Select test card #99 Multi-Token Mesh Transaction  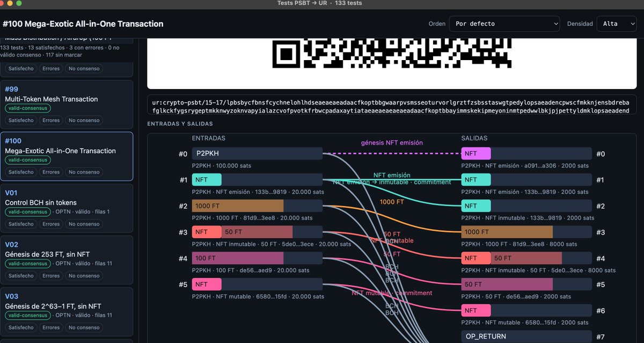pyautogui.click(x=67, y=104)
